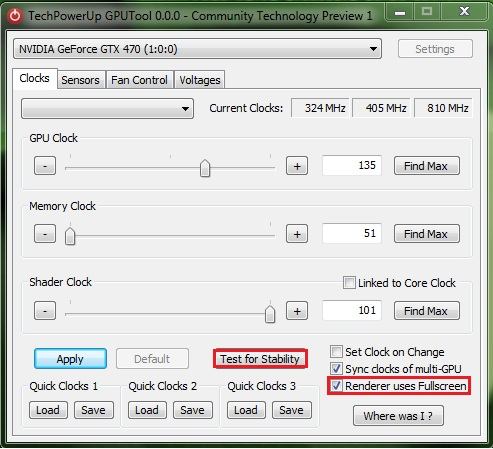Click the Settings button
The width and height of the screenshot is (493, 449).
click(x=435, y=49)
